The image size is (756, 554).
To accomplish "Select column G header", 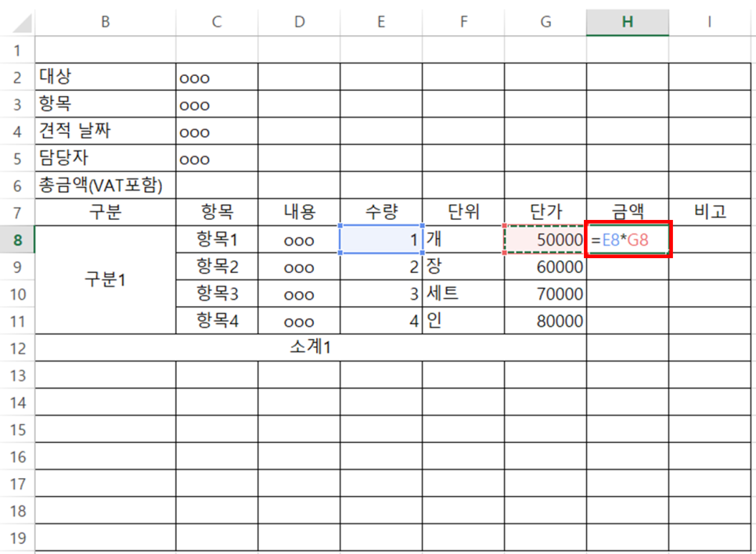I will coord(545,22).
